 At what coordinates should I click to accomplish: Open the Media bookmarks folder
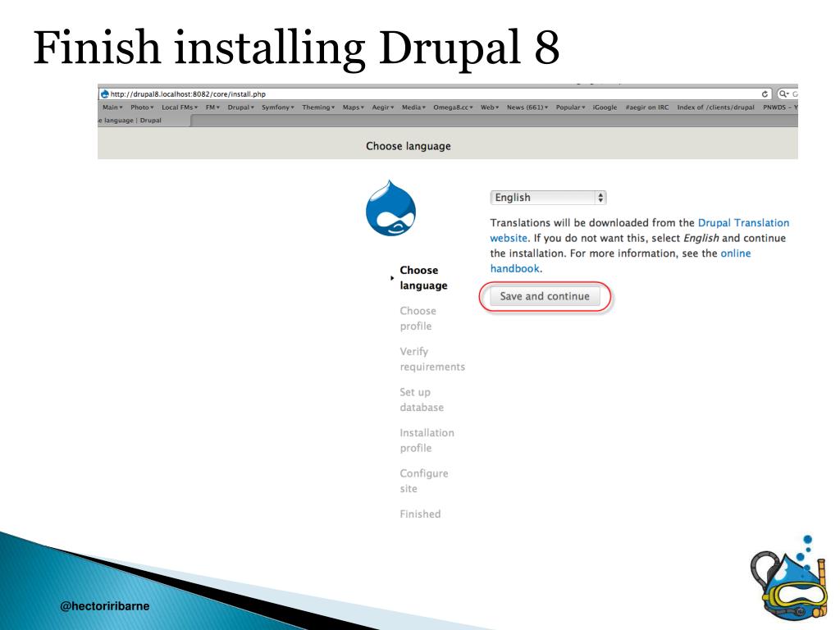(x=413, y=107)
